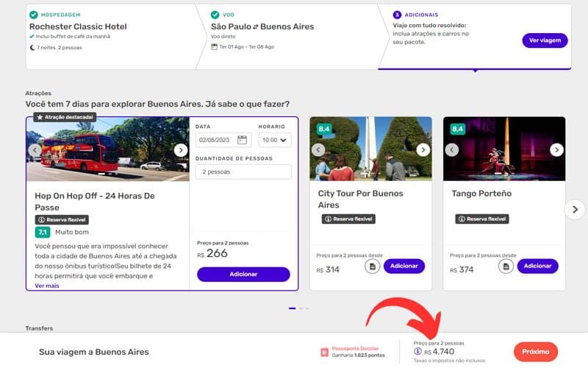Show previous photo of Hop On Hop Off
The height and width of the screenshot is (368, 588).
click(x=35, y=150)
